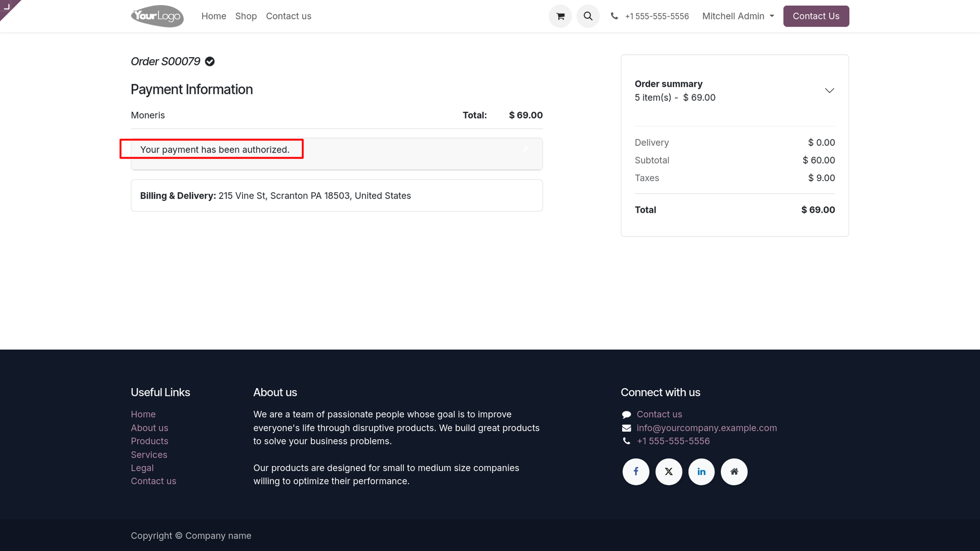Click the Order summary title

click(669, 84)
